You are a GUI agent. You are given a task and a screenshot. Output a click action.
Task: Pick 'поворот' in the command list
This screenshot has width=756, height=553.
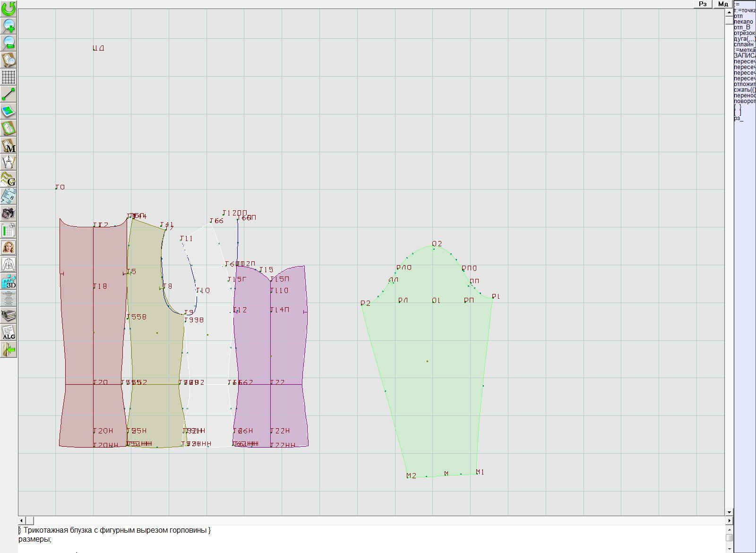coord(744,101)
